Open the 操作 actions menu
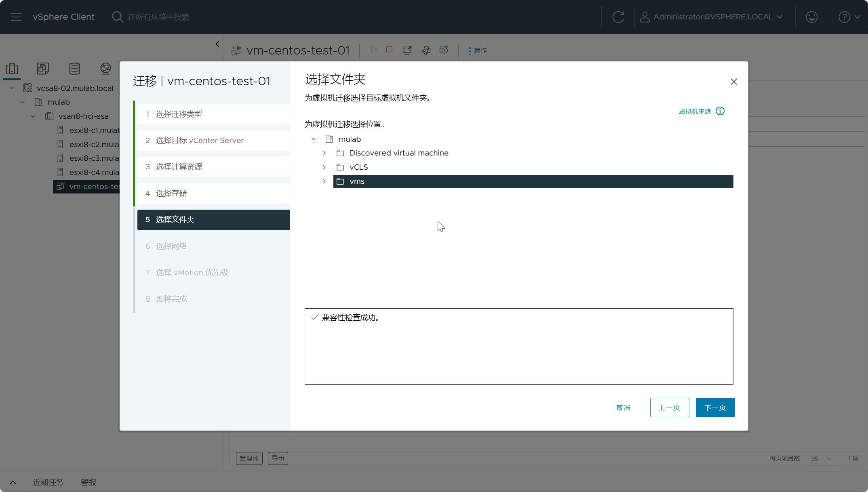Image resolution: width=868 pixels, height=492 pixels. [478, 50]
